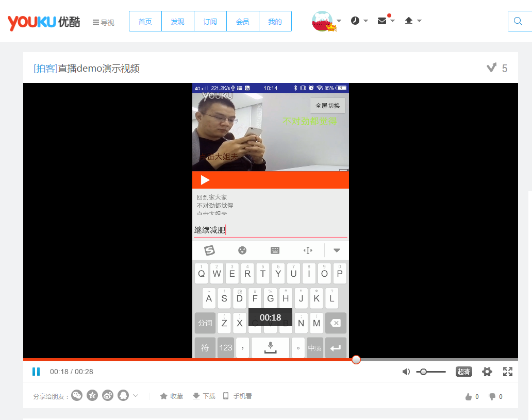Click the backspace key icon
Screen dimensions: 532x420
[336, 323]
